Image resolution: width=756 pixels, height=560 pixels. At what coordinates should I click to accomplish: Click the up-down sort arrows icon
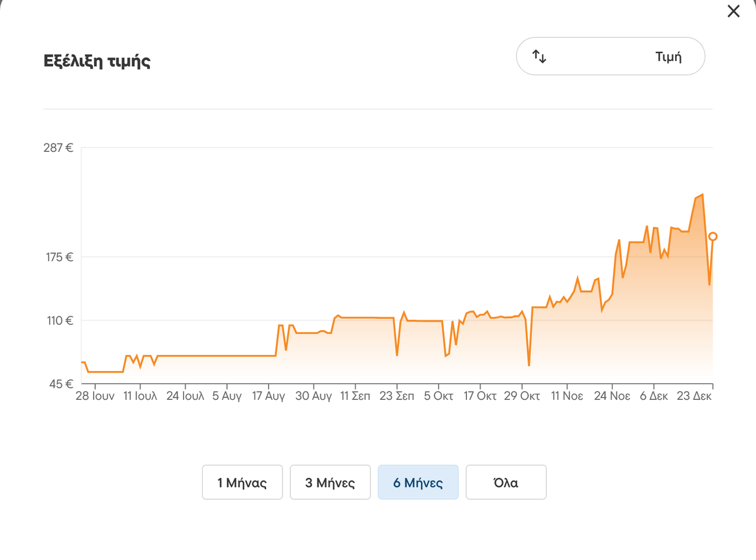tap(539, 57)
